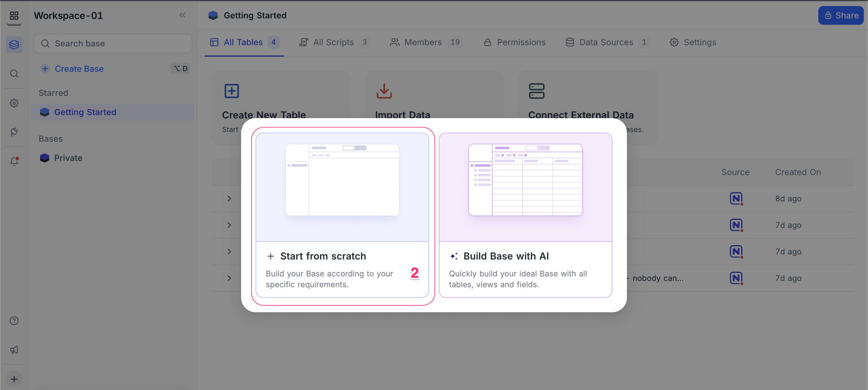
Task: Select the Private base in sidebar
Action: click(68, 158)
